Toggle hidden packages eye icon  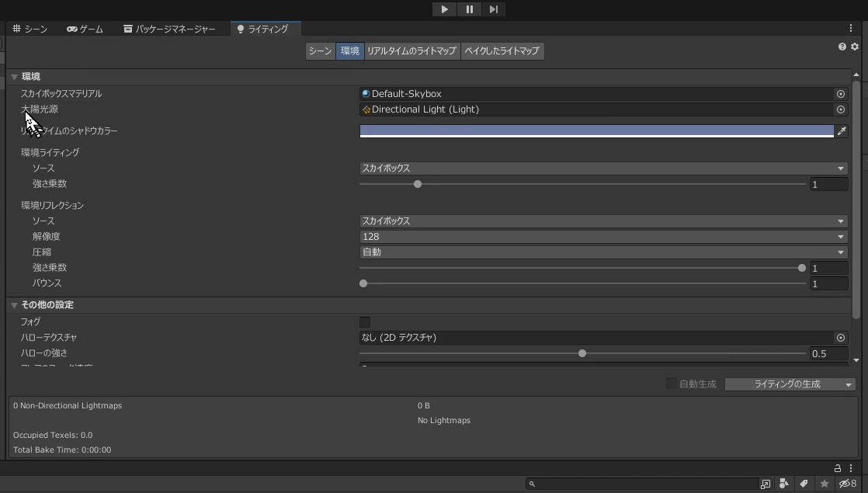point(848,484)
